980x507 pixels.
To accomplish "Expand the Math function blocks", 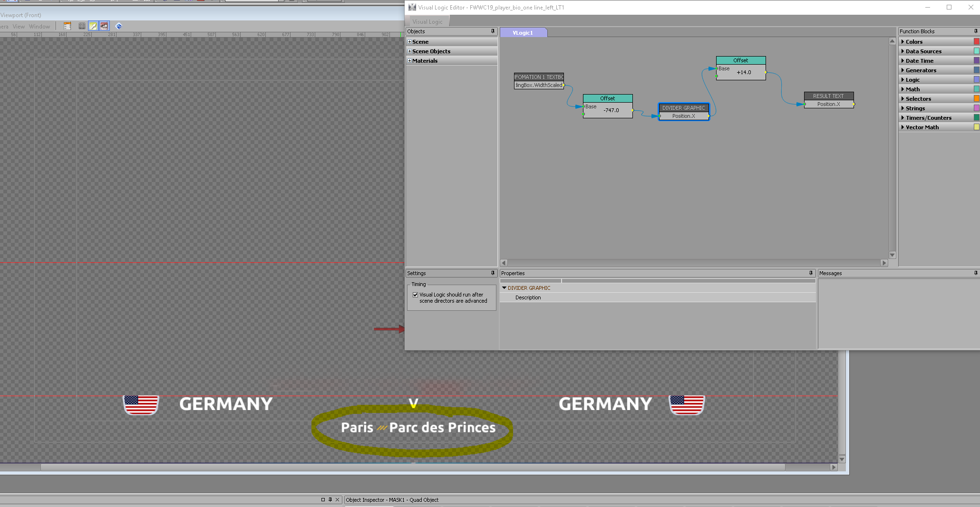I will click(x=902, y=89).
